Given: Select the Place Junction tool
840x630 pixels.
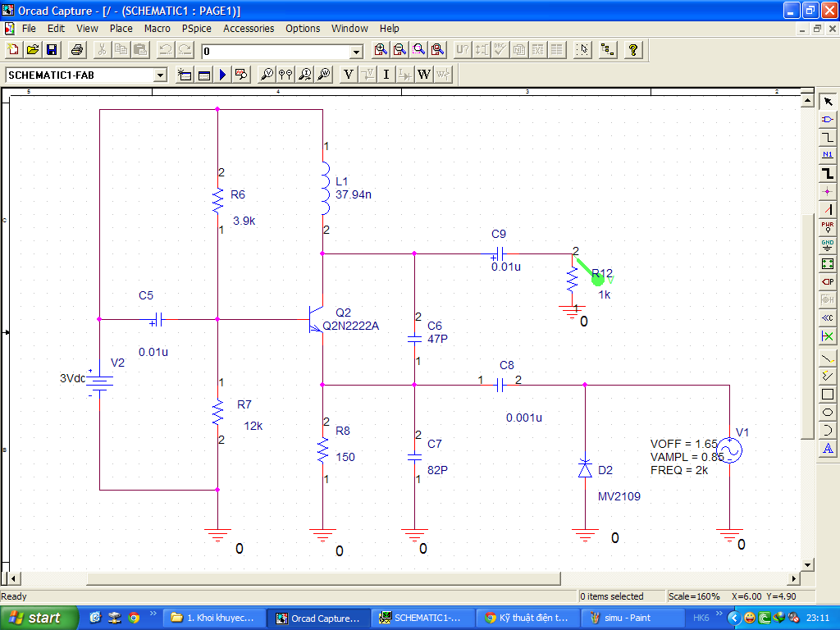Looking at the screenshot, I should (x=828, y=191).
